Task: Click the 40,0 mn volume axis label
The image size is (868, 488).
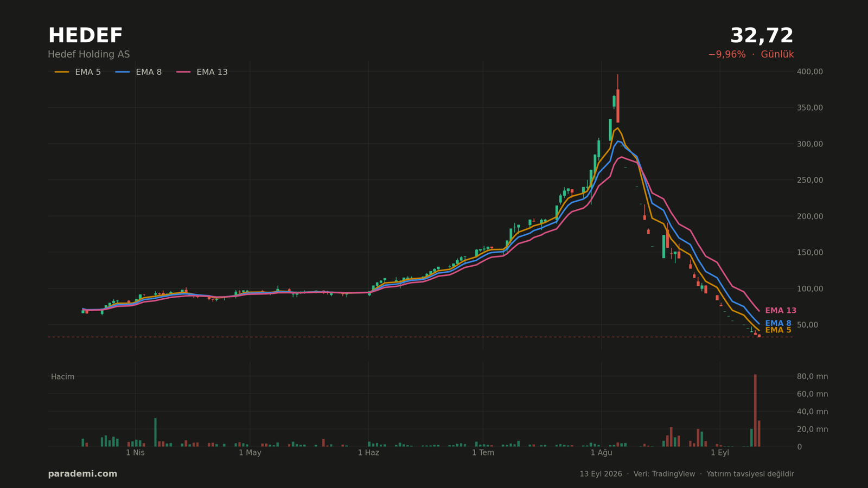Action: [812, 412]
